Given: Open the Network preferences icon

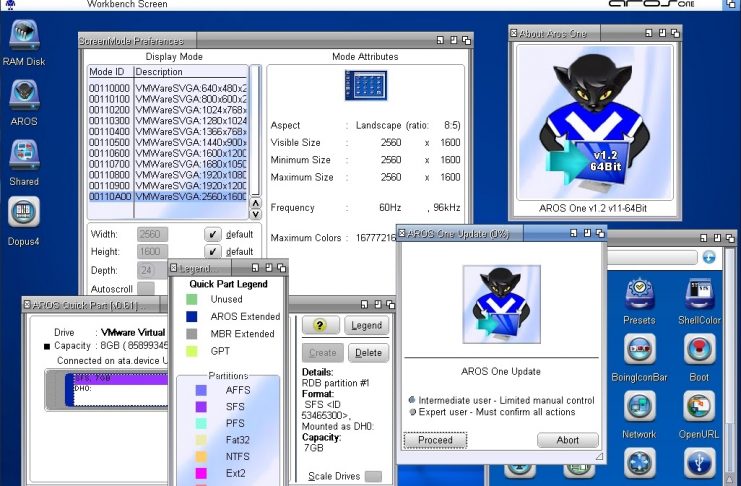Looking at the screenshot, I should click(x=639, y=408).
